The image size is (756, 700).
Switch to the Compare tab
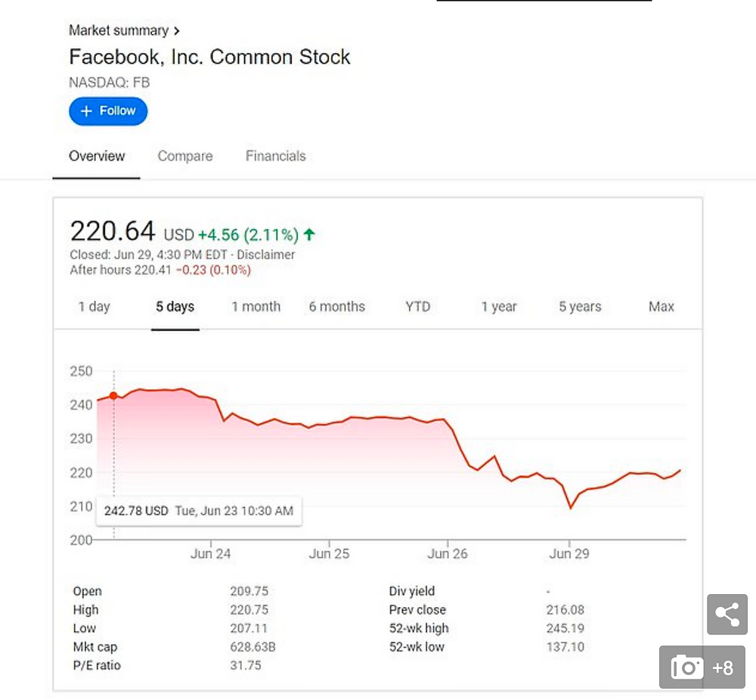pyautogui.click(x=185, y=156)
